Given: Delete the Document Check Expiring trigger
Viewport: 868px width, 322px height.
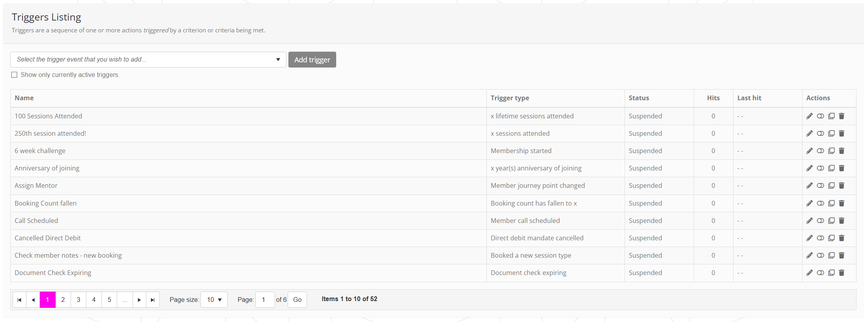Looking at the screenshot, I should 842,273.
